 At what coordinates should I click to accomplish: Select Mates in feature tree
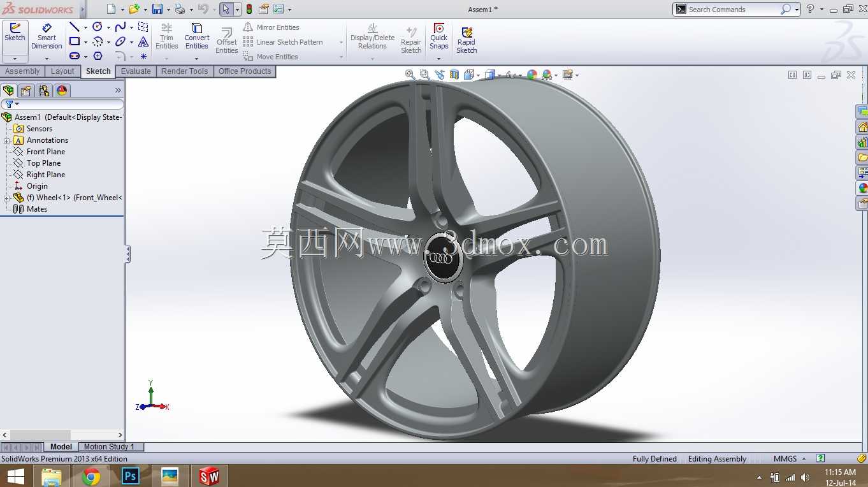coord(36,209)
